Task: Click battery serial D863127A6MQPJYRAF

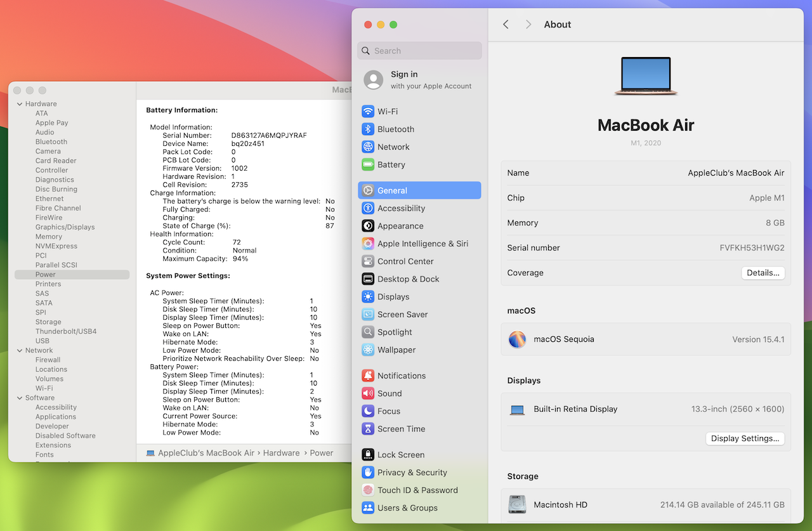Action: [x=269, y=136]
